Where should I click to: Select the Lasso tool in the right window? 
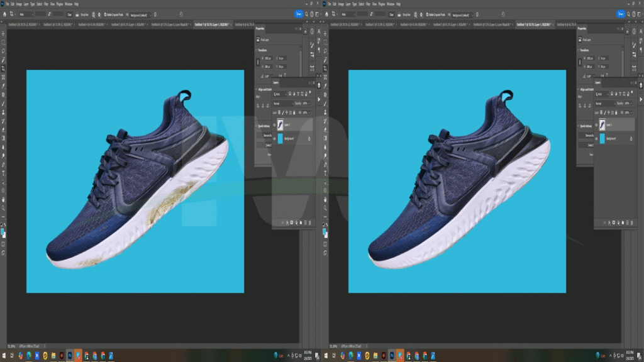click(326, 51)
